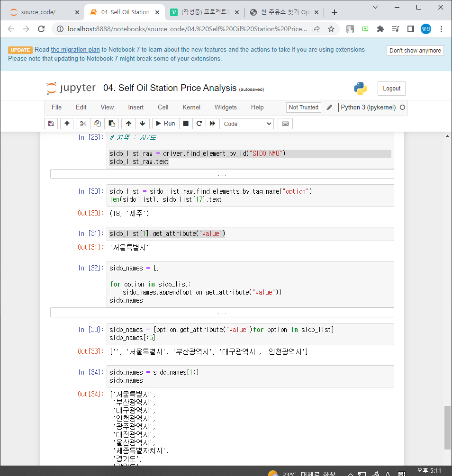Screen dimensions: 452x476
Task: Click output text '서울특별시' of Out[31]
Action: coord(129,247)
